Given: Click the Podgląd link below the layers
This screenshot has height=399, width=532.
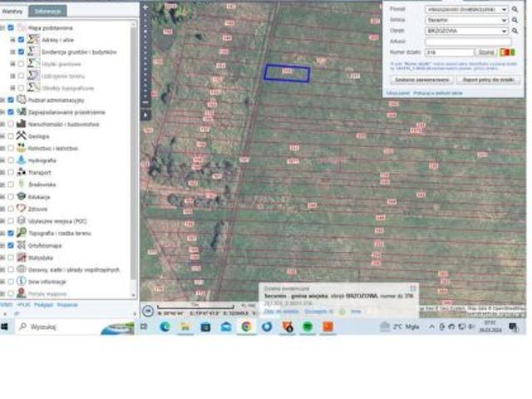Looking at the screenshot, I should click(x=43, y=305).
